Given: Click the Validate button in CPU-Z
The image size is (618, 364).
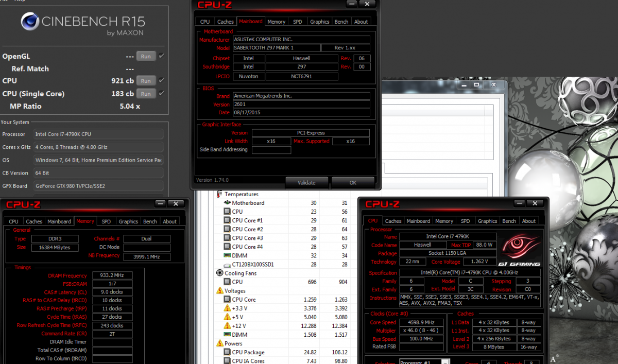Looking at the screenshot, I should 306,182.
